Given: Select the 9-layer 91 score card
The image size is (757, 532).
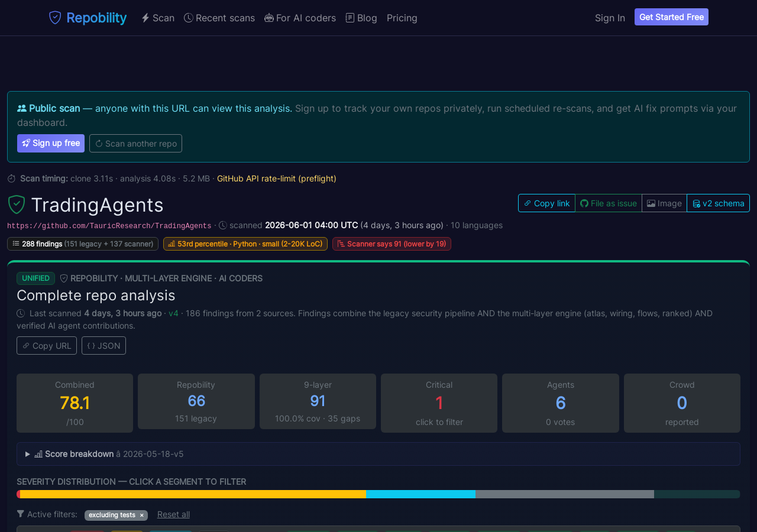Looking at the screenshot, I should tap(318, 401).
